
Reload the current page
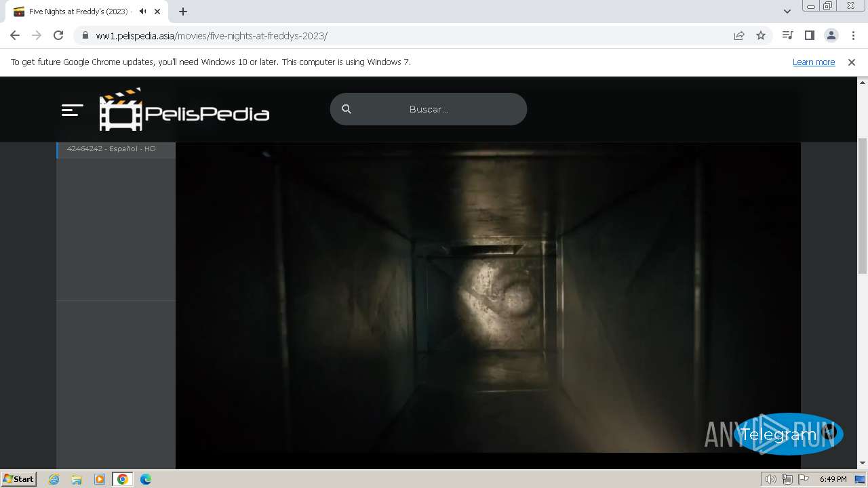pyautogui.click(x=58, y=35)
